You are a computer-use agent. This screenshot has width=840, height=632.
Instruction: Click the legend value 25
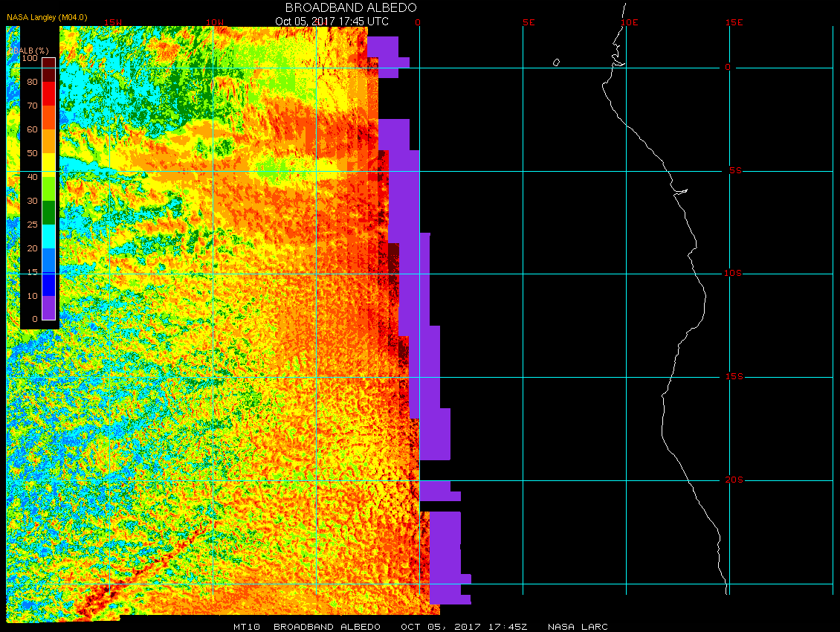pyautogui.click(x=32, y=225)
